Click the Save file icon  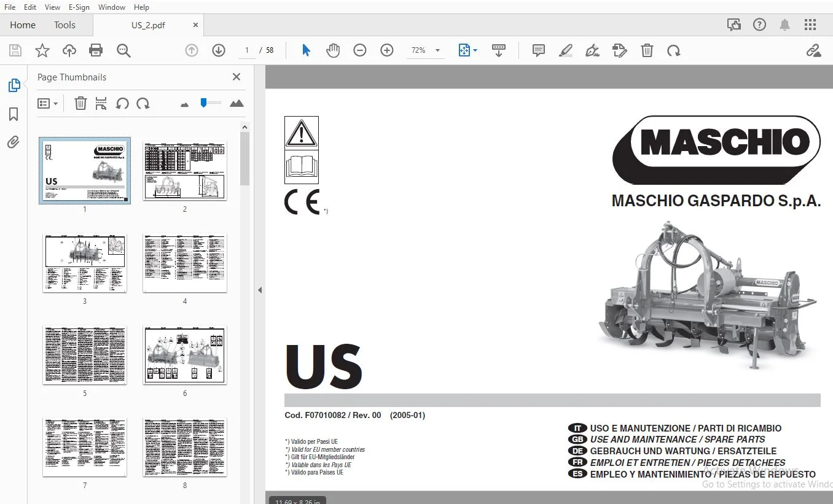click(x=15, y=50)
